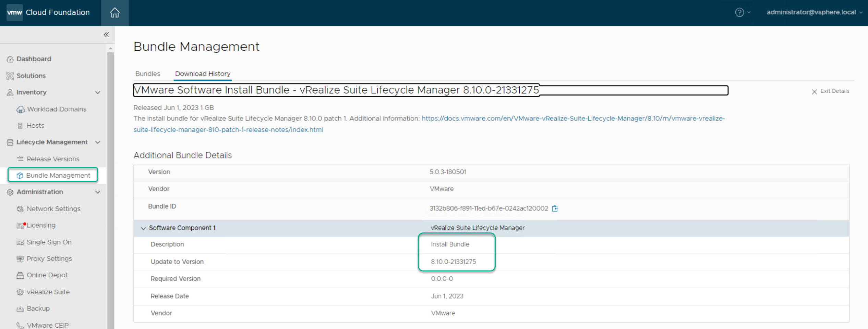Open the administrator@vsphere.local user dropdown

[x=814, y=12]
